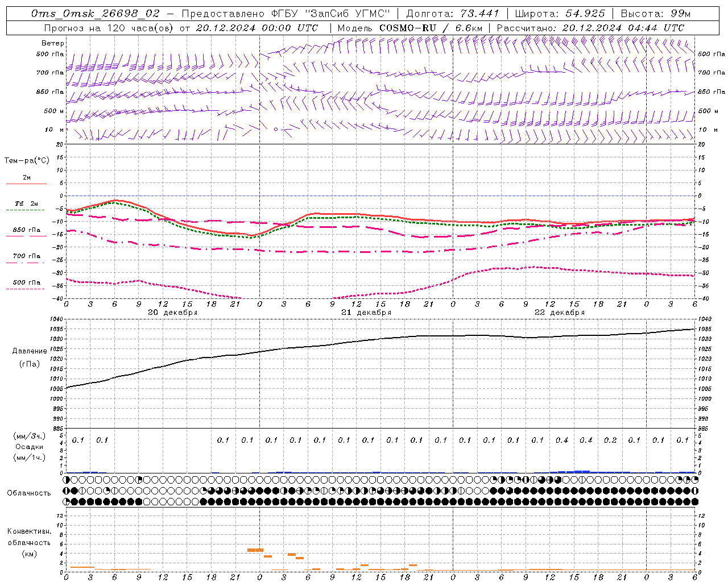
Task: Click the left '10 м' wind level label
Action: 54,130
